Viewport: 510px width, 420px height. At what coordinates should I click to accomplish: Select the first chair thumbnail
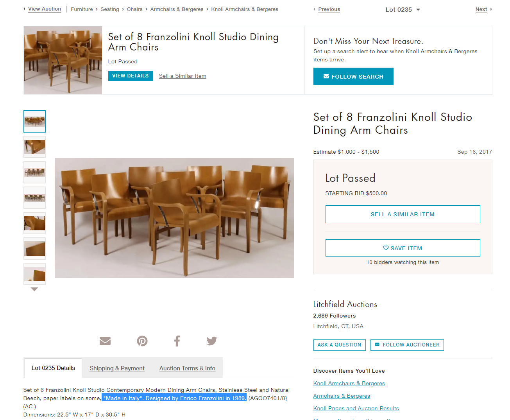[x=34, y=121]
